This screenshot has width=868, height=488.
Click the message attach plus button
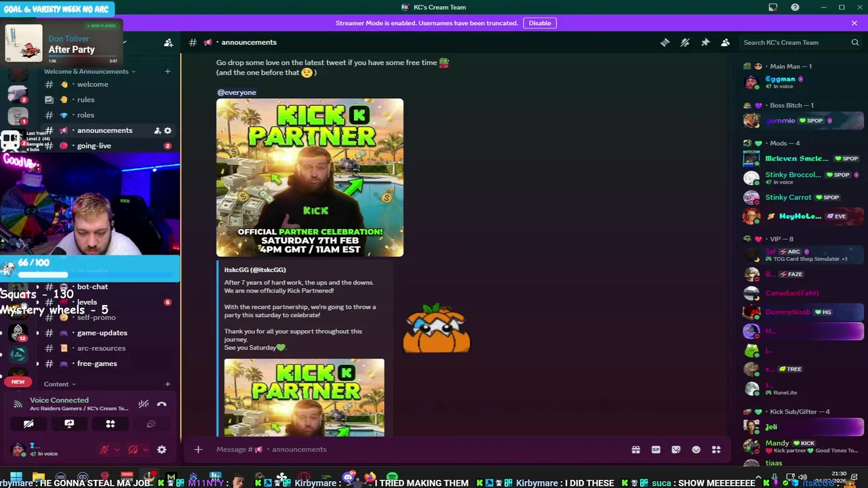pos(198,449)
